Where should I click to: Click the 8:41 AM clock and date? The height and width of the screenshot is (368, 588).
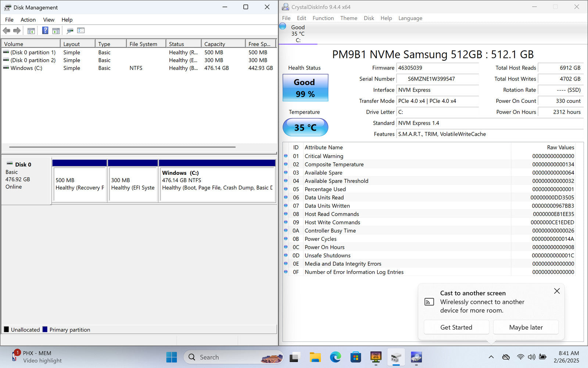[566, 357]
